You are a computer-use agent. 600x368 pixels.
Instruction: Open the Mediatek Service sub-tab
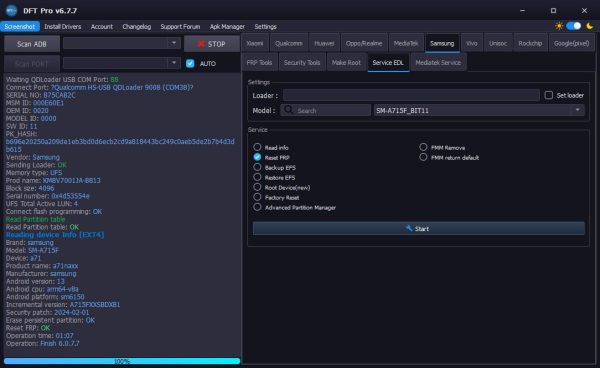tap(438, 62)
